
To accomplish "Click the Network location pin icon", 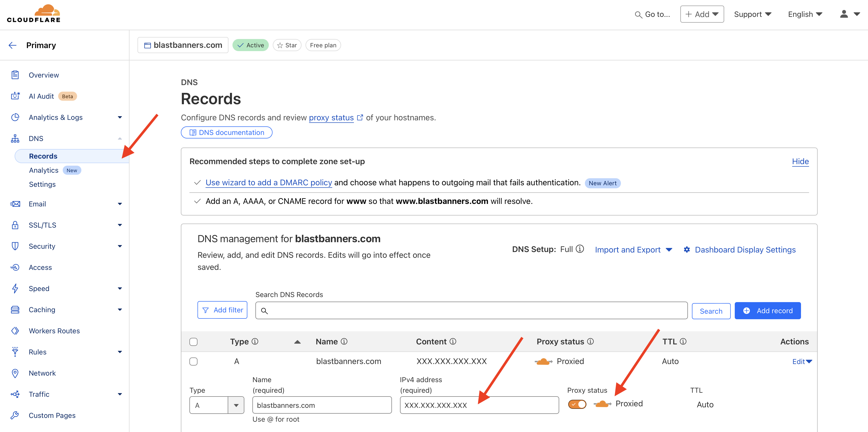I will (15, 373).
